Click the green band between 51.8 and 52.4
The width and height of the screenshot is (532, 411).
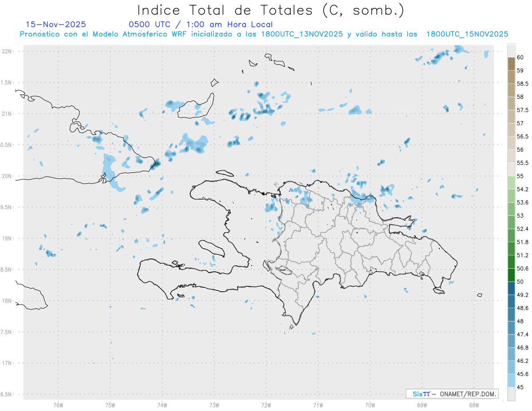pyautogui.click(x=511, y=235)
